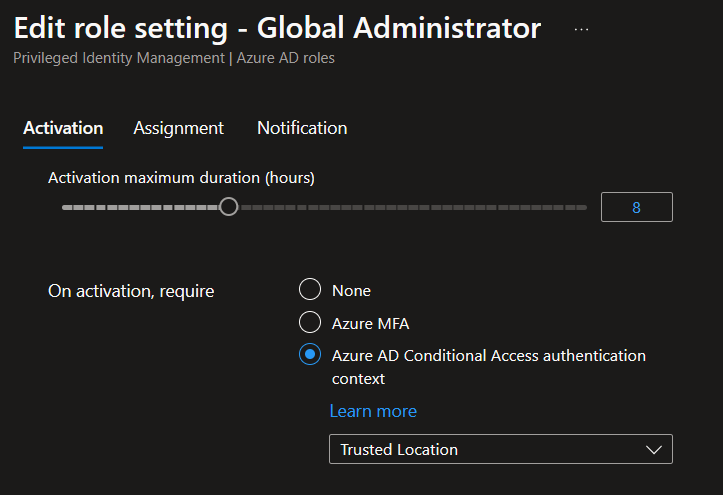Viewport: 723px width, 495px height.
Task: Click the 'On activation, require' label
Action: (131, 291)
